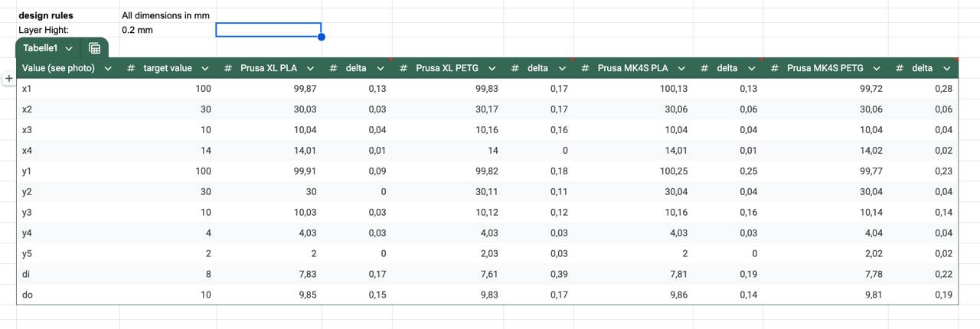Select the row label cell 'di'
The width and height of the screenshot is (980, 329).
(x=68, y=274)
